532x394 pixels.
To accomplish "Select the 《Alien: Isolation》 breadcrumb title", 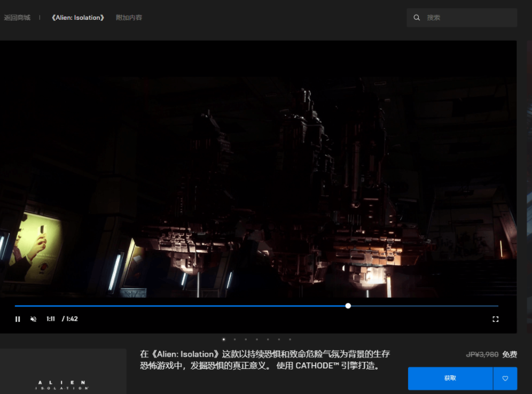I will coord(77,17).
